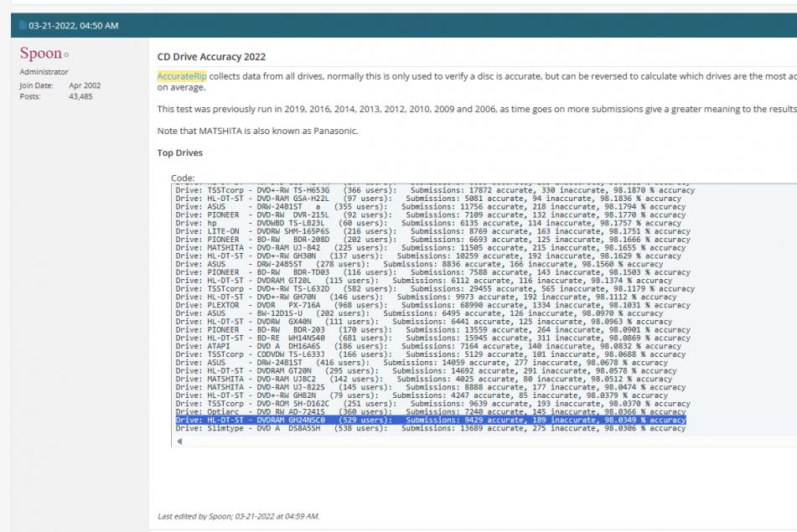
Task: Click the 43,485 posts count
Action: [80, 96]
